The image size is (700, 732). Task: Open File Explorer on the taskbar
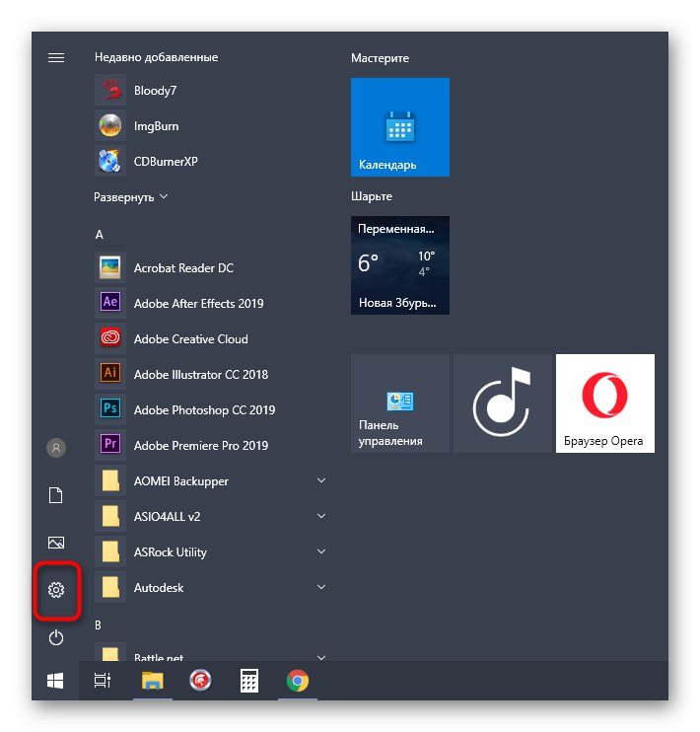click(153, 681)
